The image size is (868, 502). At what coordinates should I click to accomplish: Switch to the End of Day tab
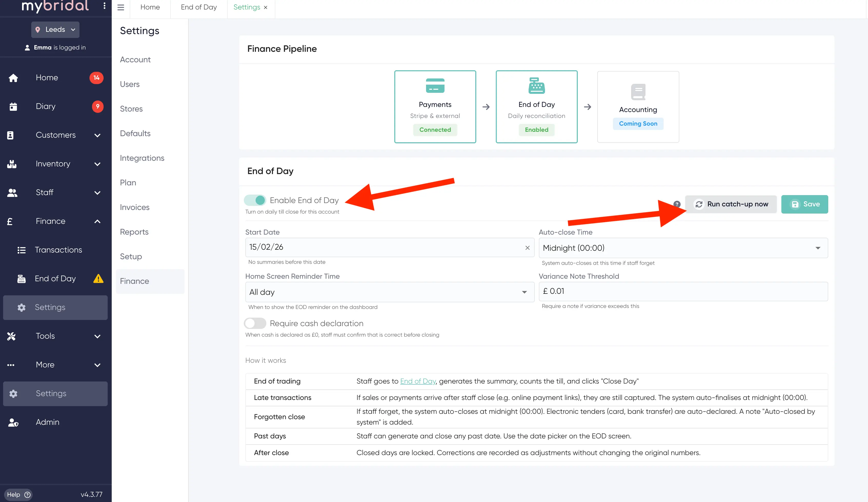click(x=199, y=7)
